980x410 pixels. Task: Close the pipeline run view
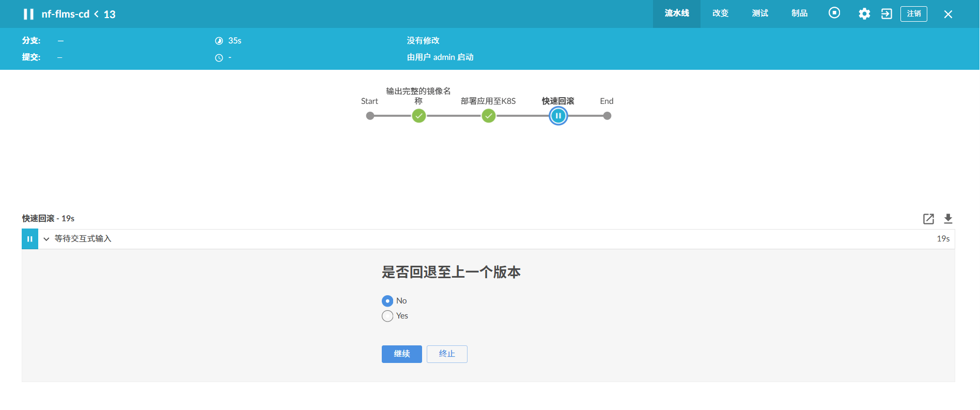[x=948, y=14]
